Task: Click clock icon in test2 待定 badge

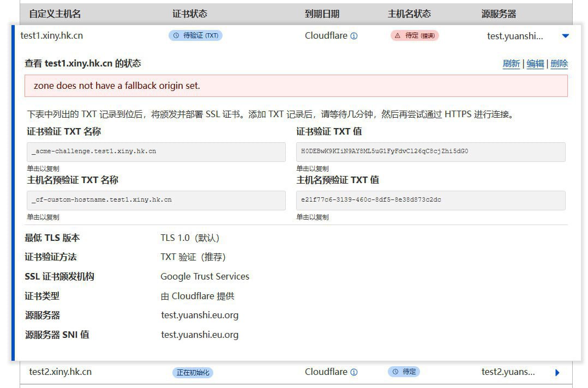Action: pos(395,372)
